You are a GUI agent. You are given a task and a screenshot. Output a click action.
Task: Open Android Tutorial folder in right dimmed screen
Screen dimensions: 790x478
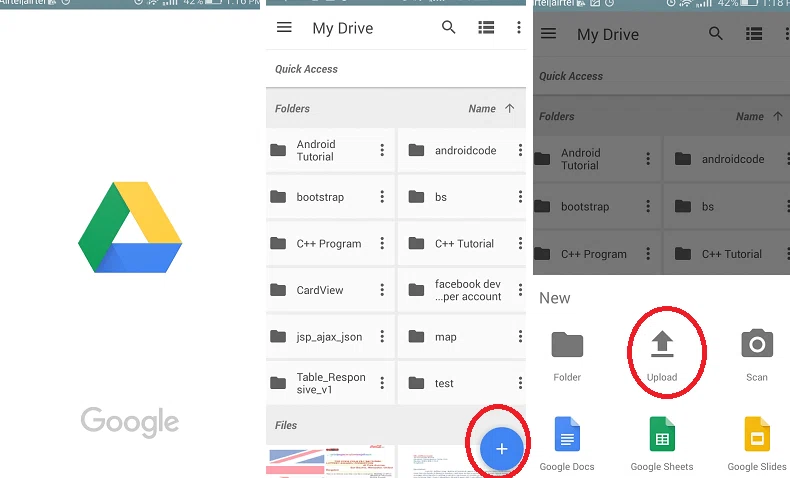[597, 159]
